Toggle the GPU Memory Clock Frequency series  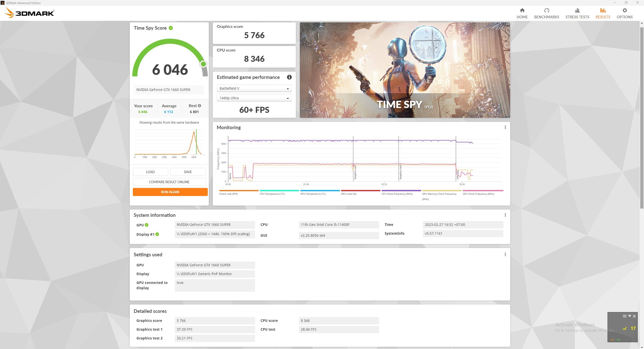click(x=441, y=195)
